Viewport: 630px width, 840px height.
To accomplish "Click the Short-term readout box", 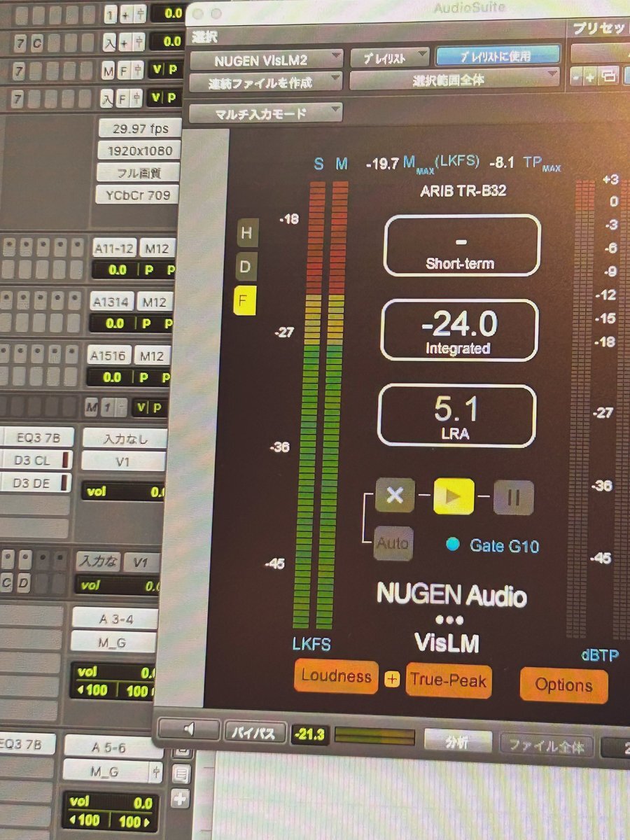I will point(461,246).
